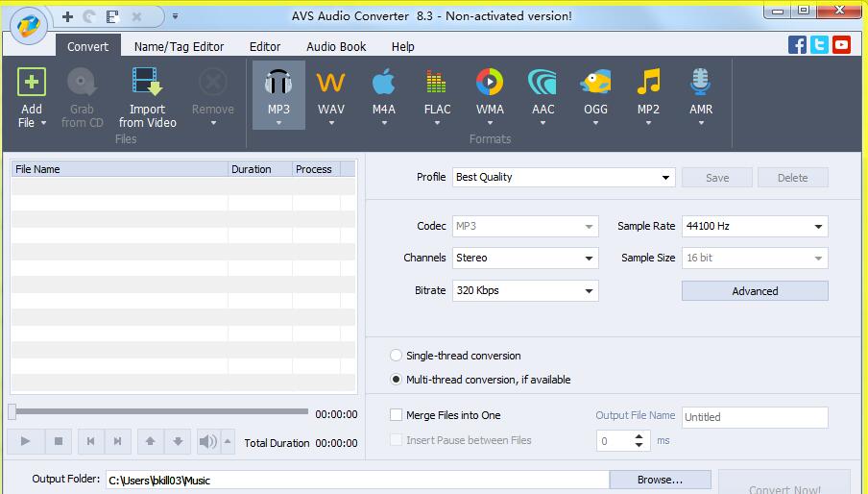Move selected file down in list
The height and width of the screenshot is (494, 868).
(178, 441)
